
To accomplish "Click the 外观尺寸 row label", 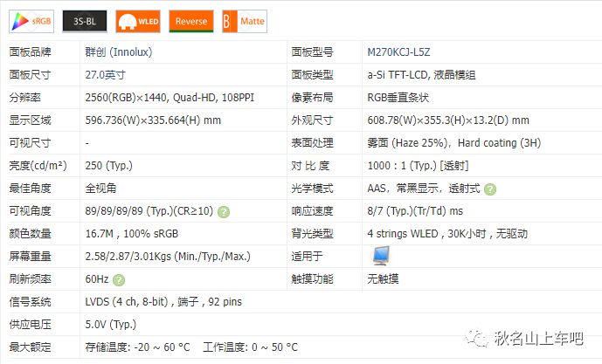I will pyautogui.click(x=312, y=120).
